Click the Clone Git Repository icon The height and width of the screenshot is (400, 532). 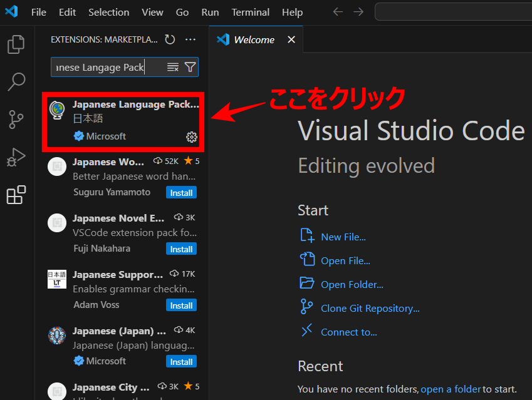pos(306,307)
